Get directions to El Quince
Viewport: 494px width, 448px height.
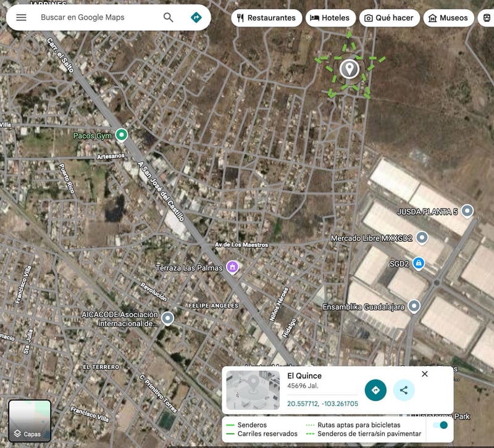375,390
